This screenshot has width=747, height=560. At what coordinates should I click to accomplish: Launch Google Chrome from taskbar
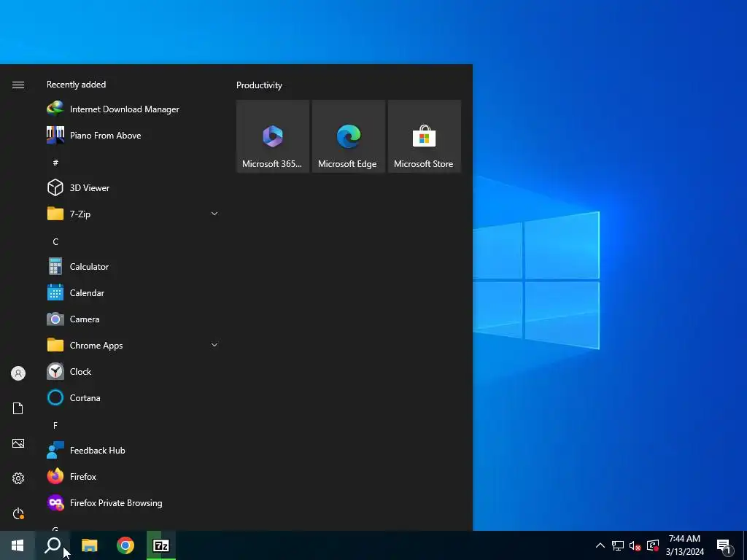pyautogui.click(x=125, y=545)
